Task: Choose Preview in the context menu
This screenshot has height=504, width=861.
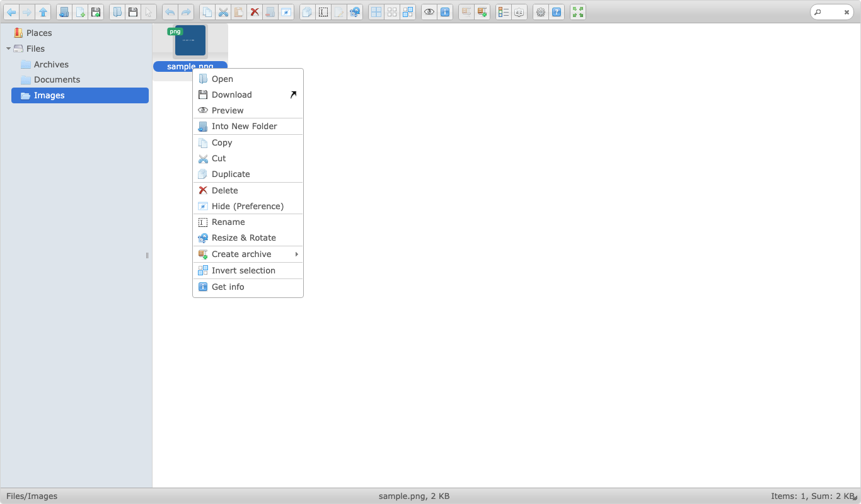Action: pos(248,110)
